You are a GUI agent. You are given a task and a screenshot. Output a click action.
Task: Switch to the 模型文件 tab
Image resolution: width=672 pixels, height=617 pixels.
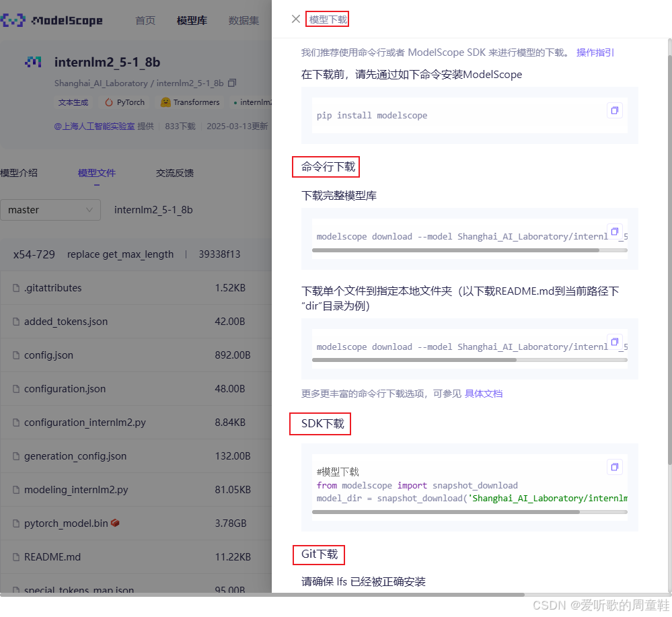click(x=97, y=173)
